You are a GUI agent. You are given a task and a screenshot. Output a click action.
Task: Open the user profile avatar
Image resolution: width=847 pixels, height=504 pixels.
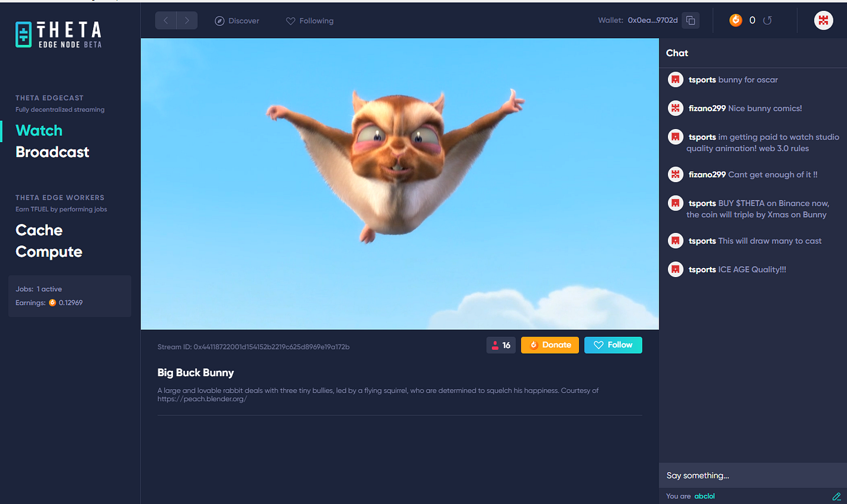click(823, 20)
